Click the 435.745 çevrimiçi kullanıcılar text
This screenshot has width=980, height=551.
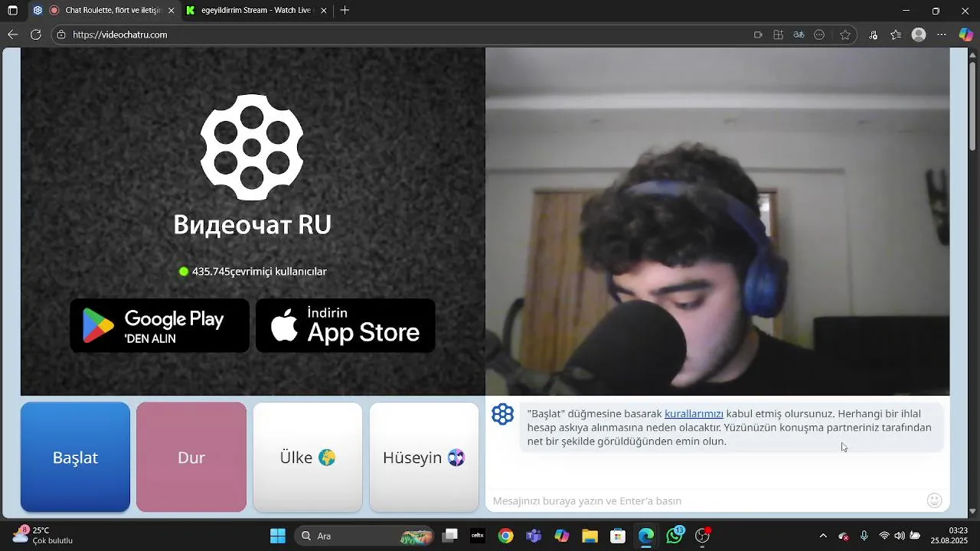[259, 272]
